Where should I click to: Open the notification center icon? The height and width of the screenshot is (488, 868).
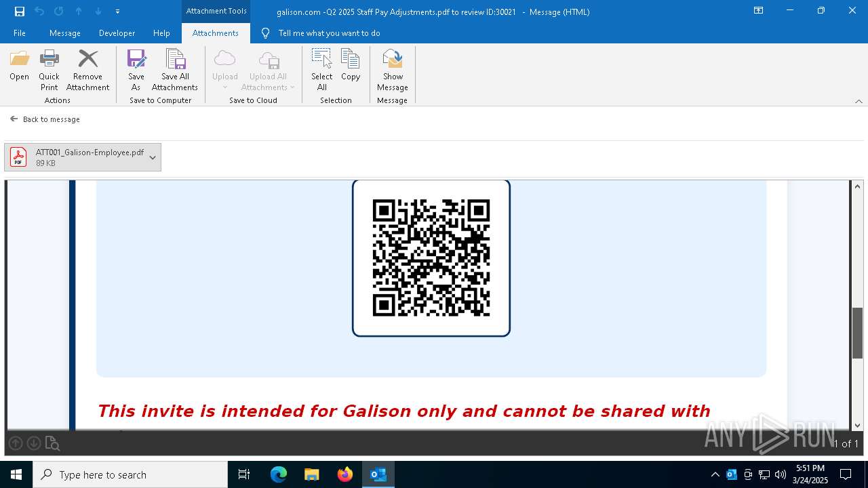846,474
